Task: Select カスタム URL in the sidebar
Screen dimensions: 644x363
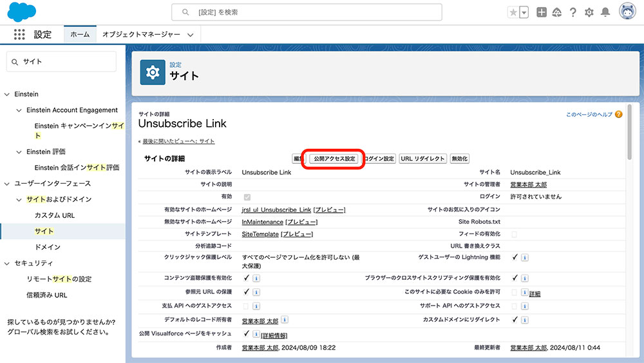Action: click(55, 215)
